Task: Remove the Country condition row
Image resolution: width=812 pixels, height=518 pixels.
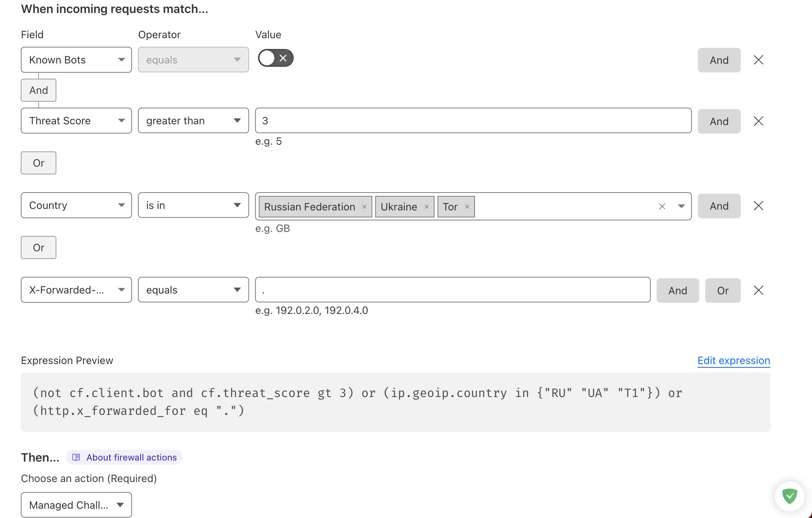Action: point(758,206)
